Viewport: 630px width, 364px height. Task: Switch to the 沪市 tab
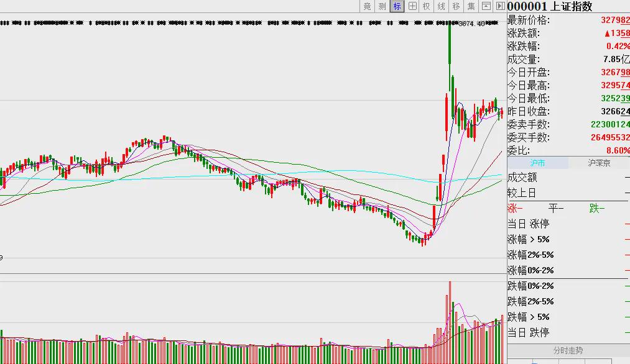(x=537, y=163)
